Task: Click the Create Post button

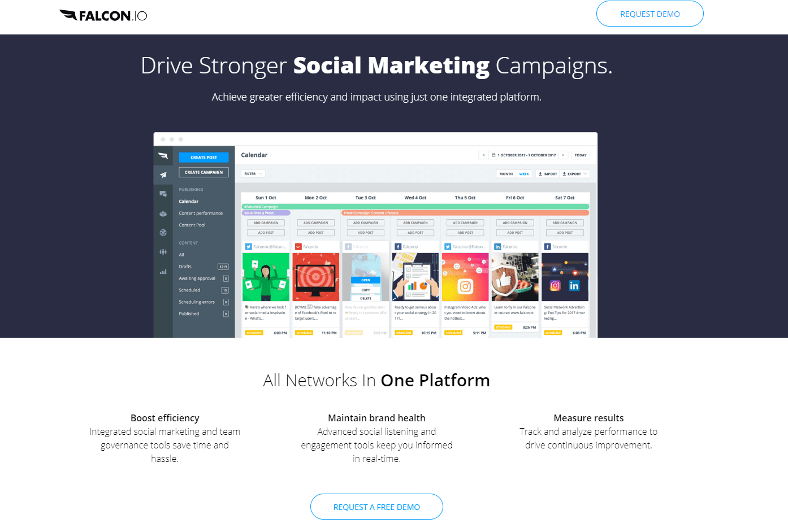Action: pyautogui.click(x=204, y=158)
